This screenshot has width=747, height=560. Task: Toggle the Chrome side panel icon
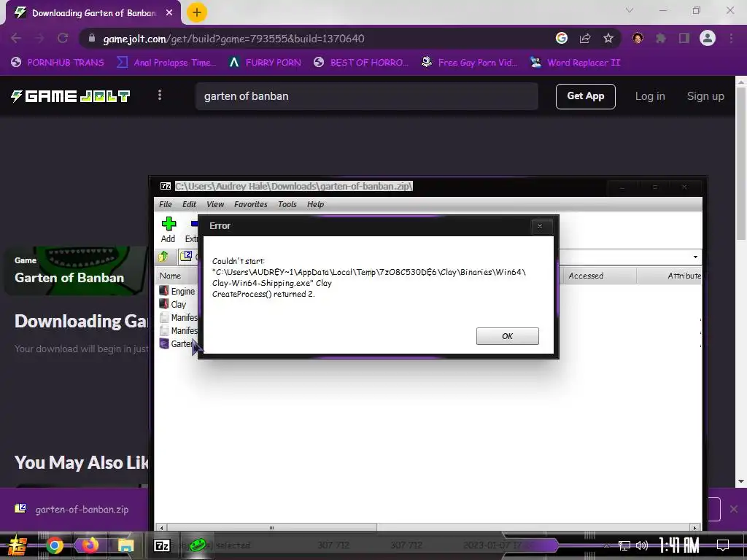[x=684, y=38]
